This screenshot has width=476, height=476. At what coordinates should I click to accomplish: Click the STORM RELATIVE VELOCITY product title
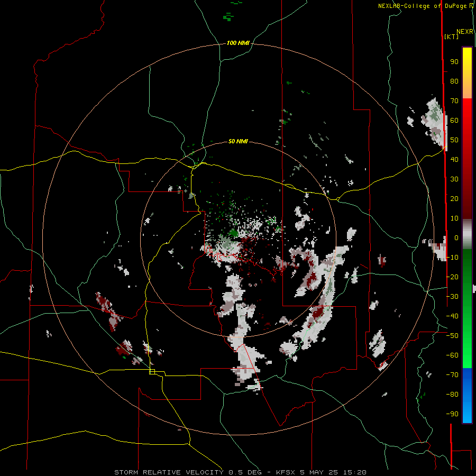point(169,472)
